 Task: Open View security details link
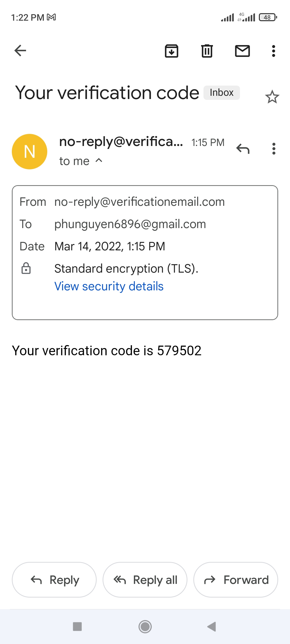click(109, 286)
